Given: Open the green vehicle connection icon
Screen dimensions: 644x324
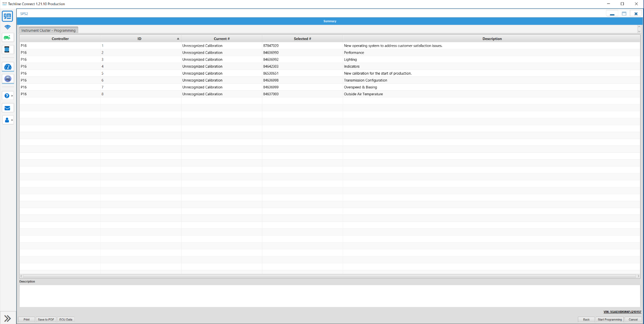Looking at the screenshot, I should click(x=7, y=37).
